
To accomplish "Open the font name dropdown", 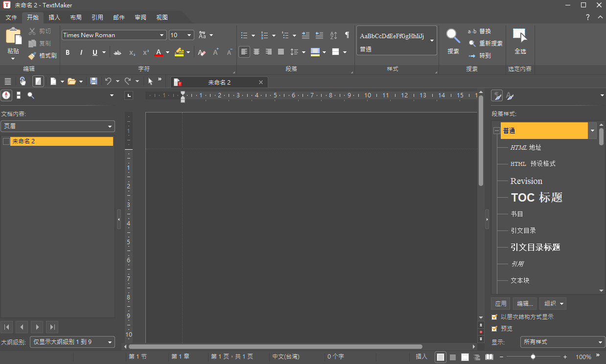I will coord(162,35).
